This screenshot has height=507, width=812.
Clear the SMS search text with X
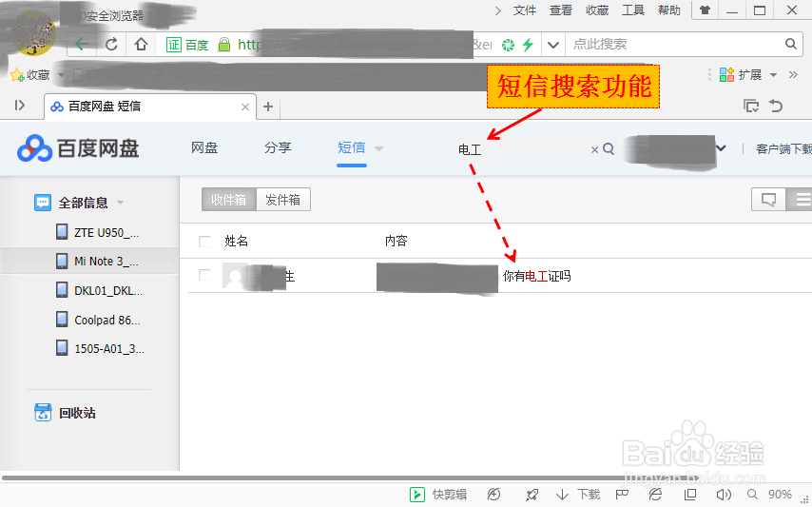click(594, 149)
